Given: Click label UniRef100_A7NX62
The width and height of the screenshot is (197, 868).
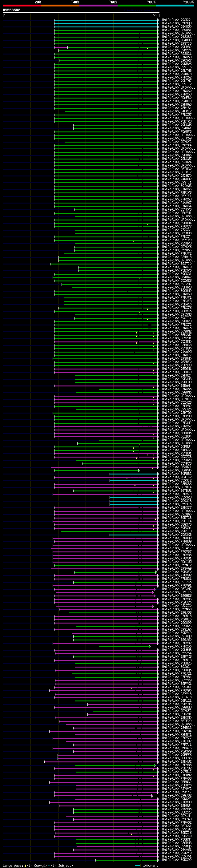Looking at the screenshot, I should [177, 78].
